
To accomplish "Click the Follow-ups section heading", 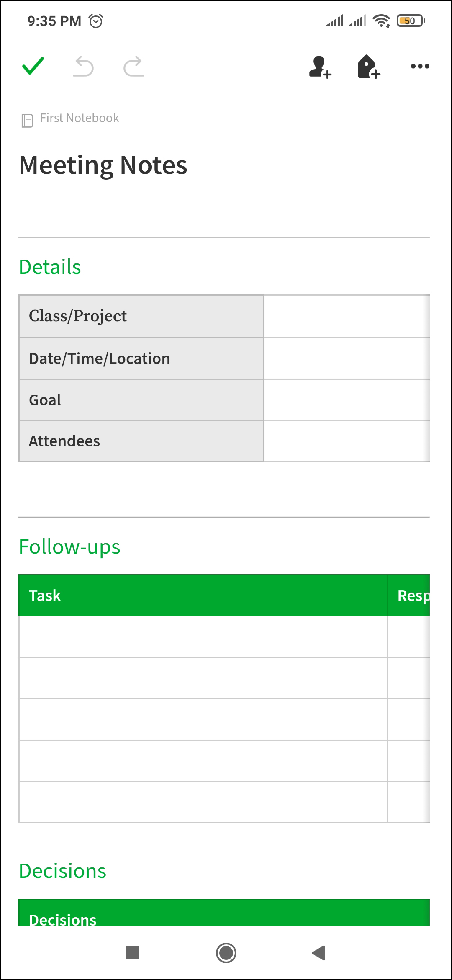I will click(x=69, y=547).
